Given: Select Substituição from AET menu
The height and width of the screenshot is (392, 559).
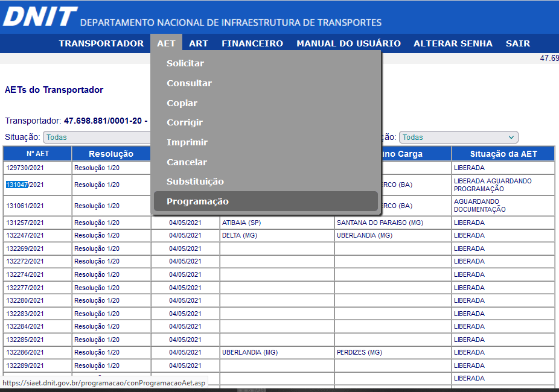Looking at the screenshot, I should pos(195,182).
